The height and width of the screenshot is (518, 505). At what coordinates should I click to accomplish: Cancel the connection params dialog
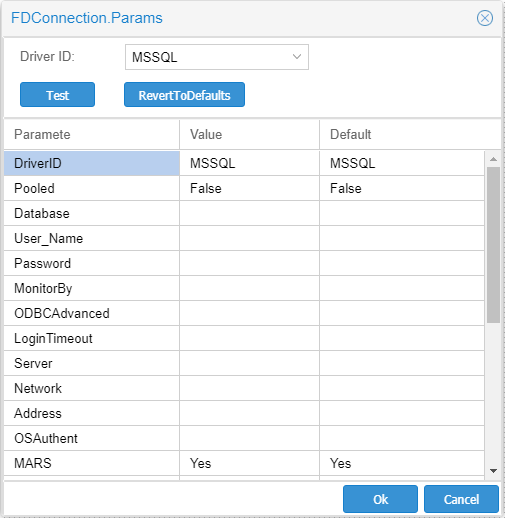click(461, 499)
